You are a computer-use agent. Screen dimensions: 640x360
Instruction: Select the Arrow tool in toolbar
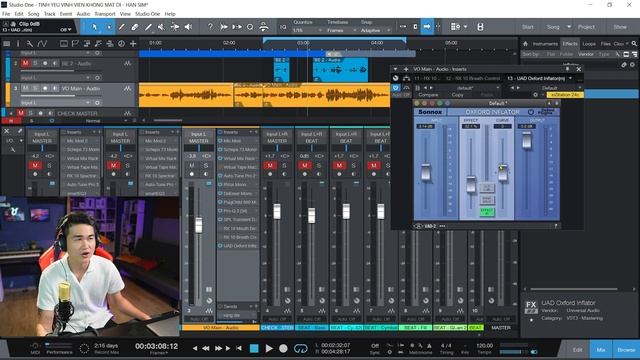[x=94, y=27]
